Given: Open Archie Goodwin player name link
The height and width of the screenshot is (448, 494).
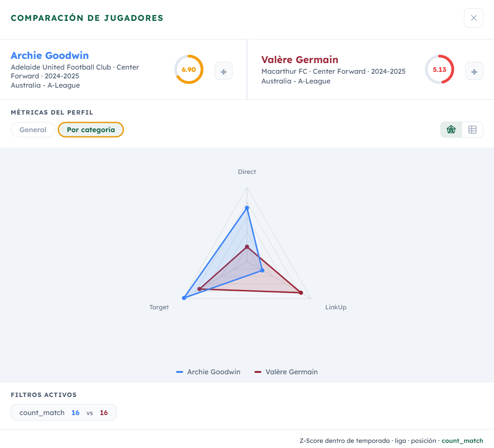Looking at the screenshot, I should click(x=50, y=56).
